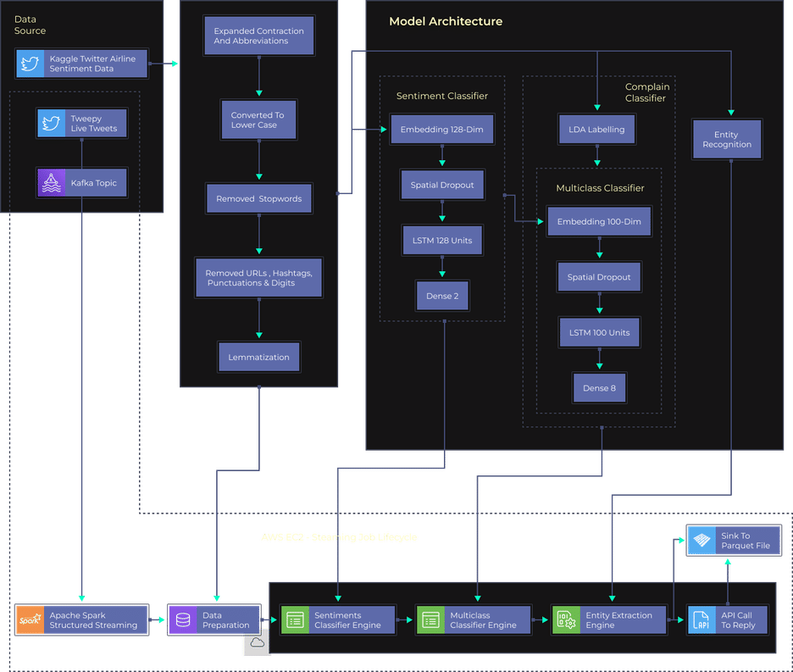The width and height of the screenshot is (793, 672).
Task: Select the Dense 8 layer box
Action: [599, 387]
